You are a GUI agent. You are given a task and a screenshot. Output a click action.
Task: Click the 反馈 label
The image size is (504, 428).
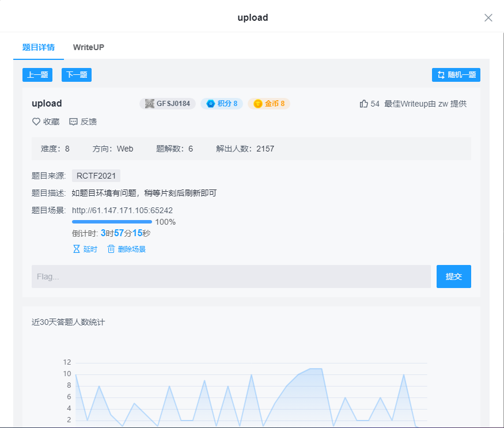pos(88,122)
